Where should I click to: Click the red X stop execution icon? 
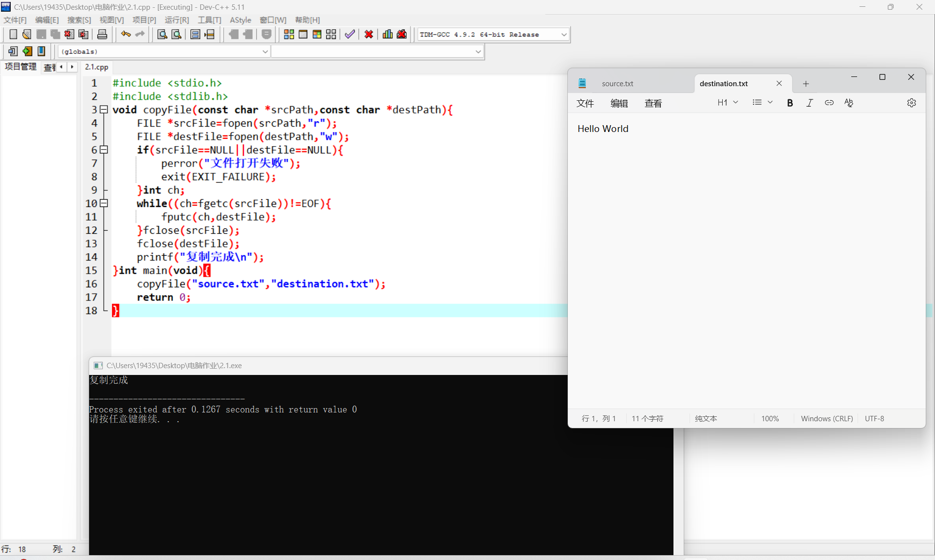tap(369, 35)
